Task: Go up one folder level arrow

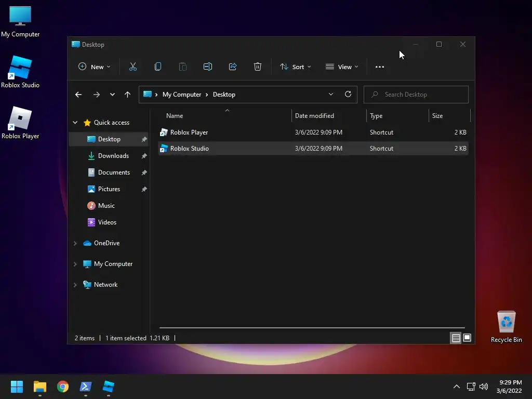Action: 128,95
